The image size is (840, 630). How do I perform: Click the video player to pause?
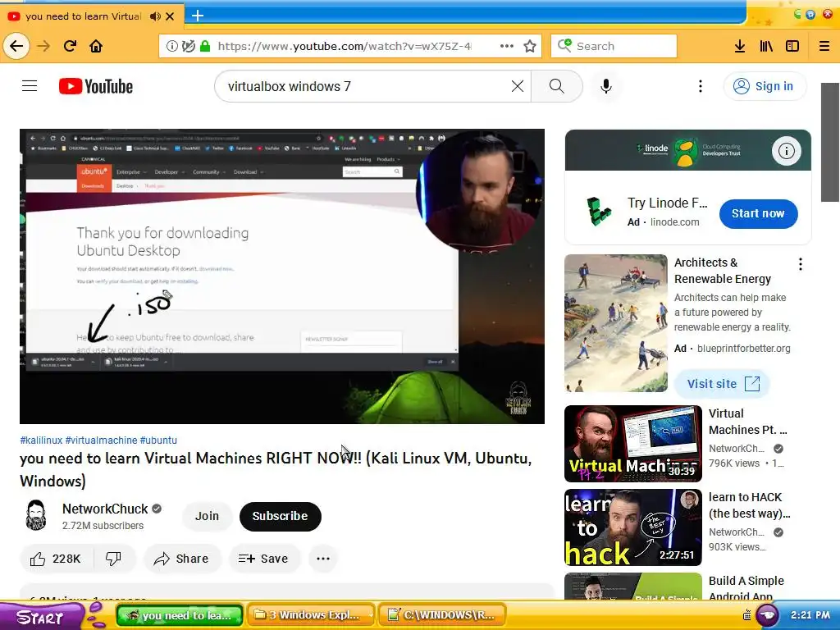click(x=282, y=276)
